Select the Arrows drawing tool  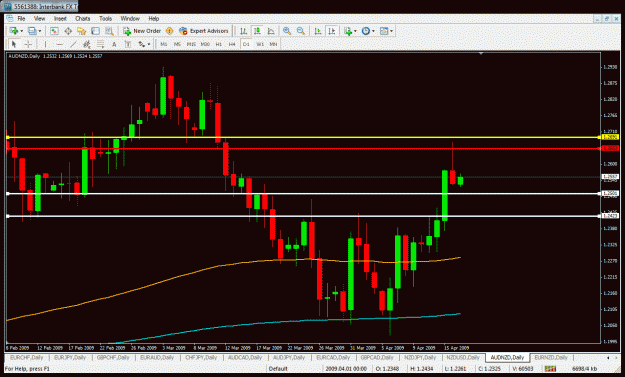tap(142, 44)
